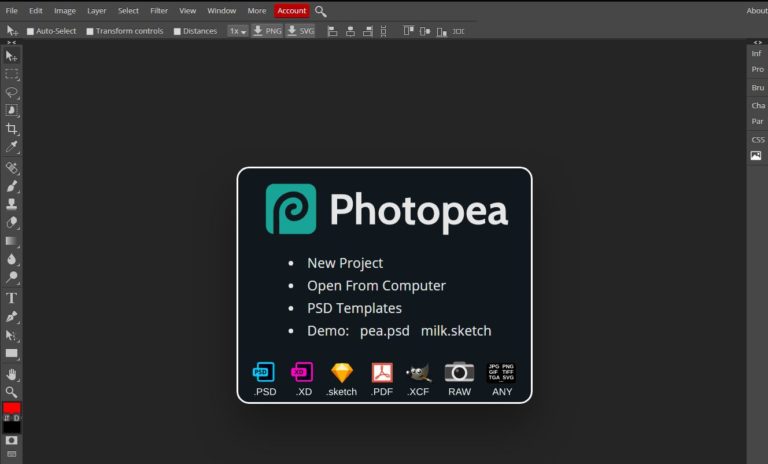The width and height of the screenshot is (768, 464).
Task: Open the Edit menu
Action: (36, 11)
